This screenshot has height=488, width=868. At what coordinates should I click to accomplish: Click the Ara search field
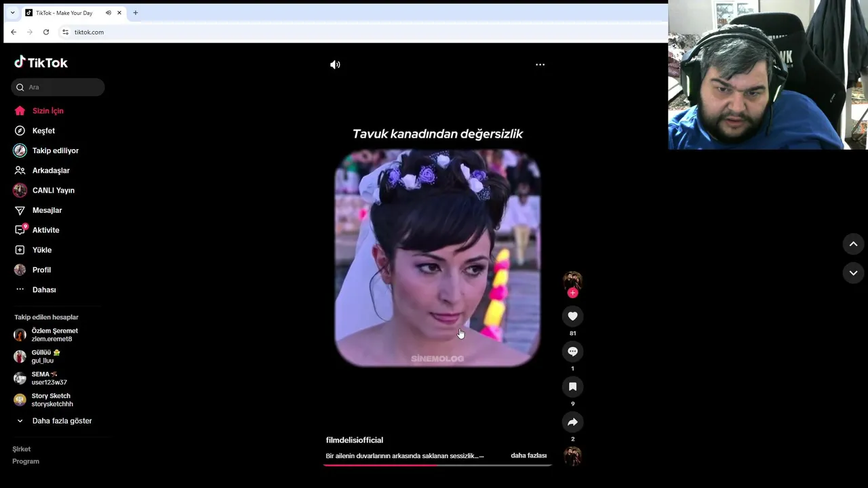(58, 87)
